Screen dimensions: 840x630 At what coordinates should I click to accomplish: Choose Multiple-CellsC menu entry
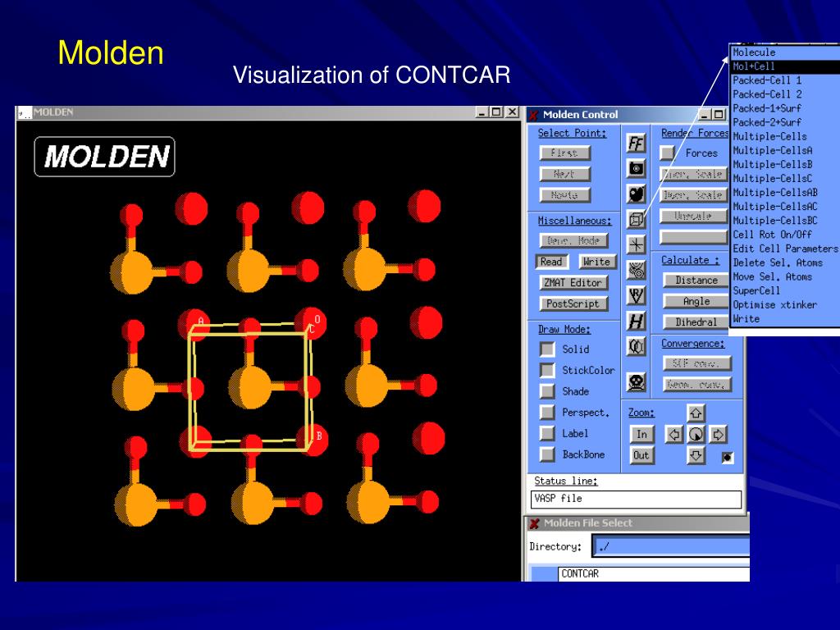[x=785, y=178]
